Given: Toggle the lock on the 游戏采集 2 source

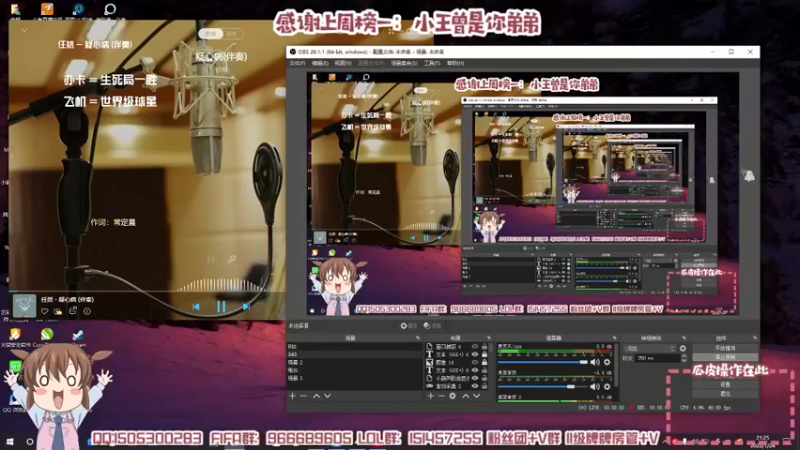Looking at the screenshot, I should tap(484, 386).
